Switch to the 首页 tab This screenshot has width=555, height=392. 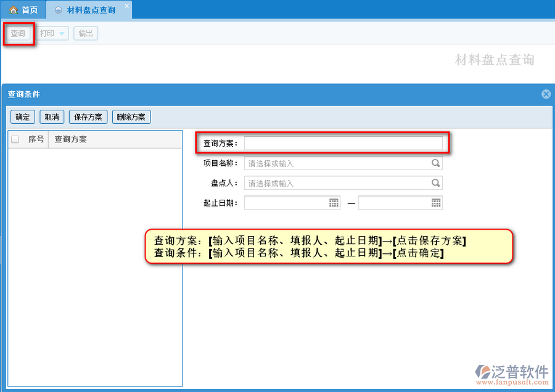(x=23, y=10)
